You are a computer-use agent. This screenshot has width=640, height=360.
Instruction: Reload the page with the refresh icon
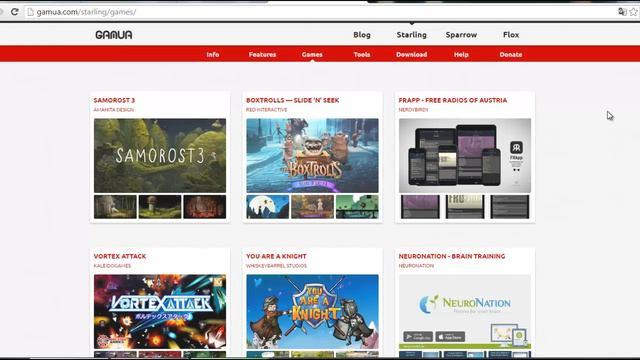click(15, 12)
